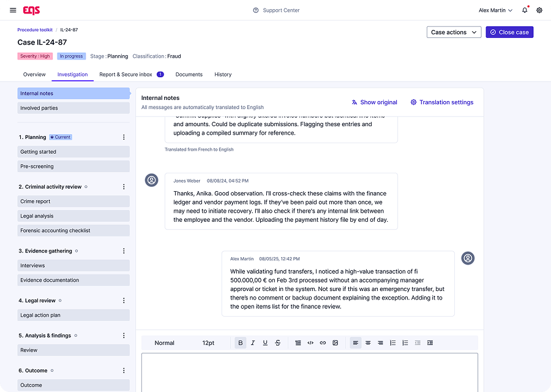The height and width of the screenshot is (392, 551).
Task: Open Getting started step
Action: (x=73, y=152)
